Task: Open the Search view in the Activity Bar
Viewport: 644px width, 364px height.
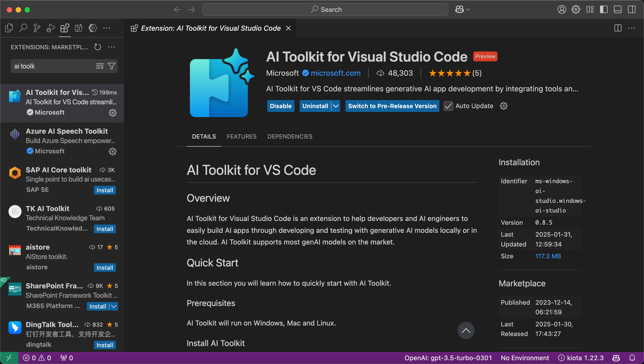Action: click(23, 28)
